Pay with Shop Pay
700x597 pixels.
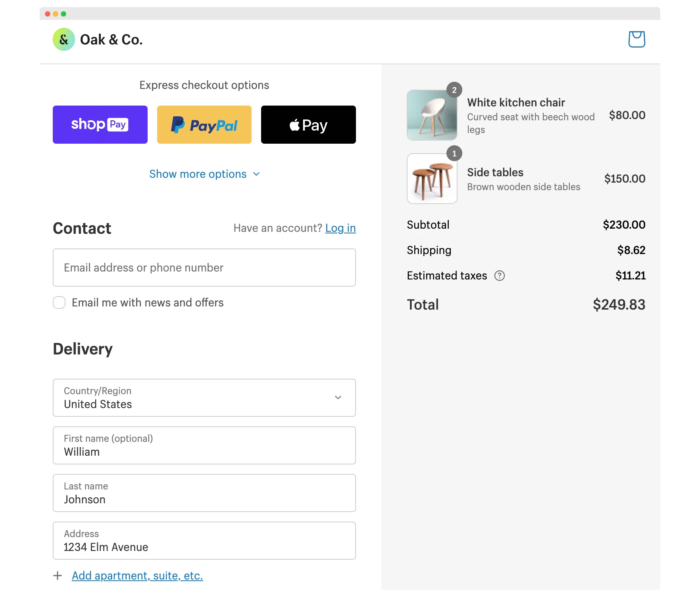(100, 125)
